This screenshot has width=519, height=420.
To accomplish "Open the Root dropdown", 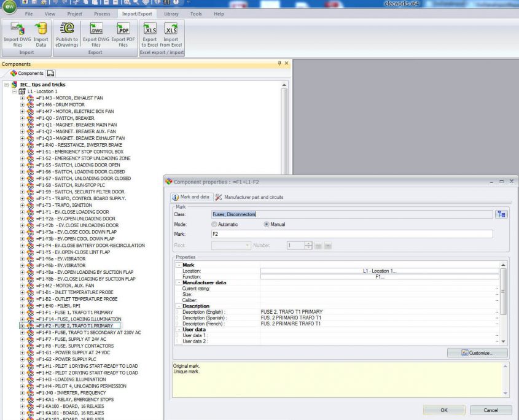I will [248, 246].
